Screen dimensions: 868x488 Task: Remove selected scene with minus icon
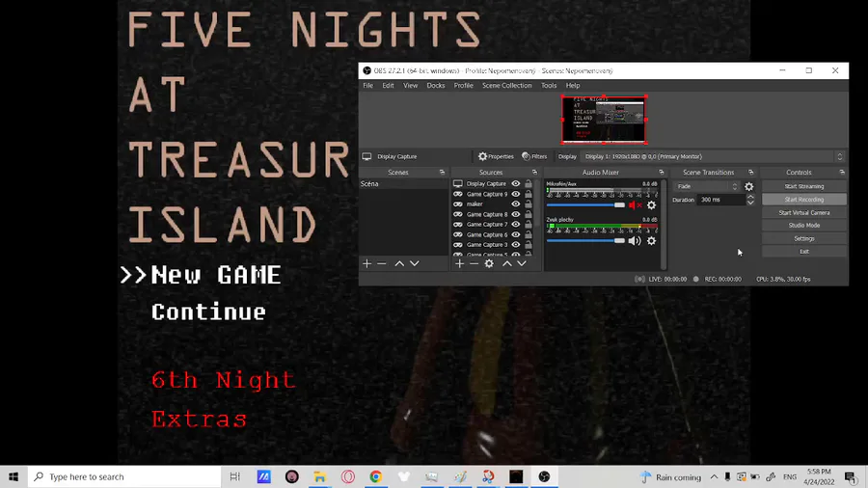(x=381, y=264)
